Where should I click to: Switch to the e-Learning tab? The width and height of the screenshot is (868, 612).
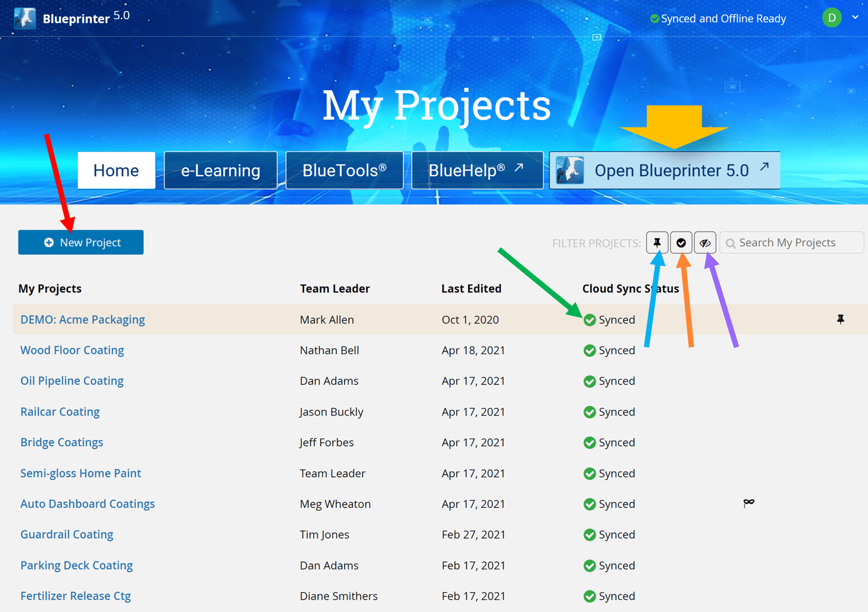(x=221, y=170)
